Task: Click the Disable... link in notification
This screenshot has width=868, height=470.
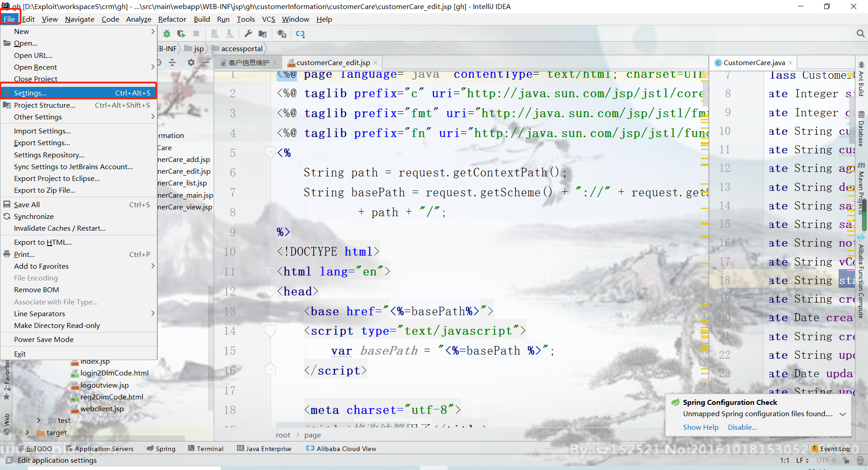Action: coord(742,427)
